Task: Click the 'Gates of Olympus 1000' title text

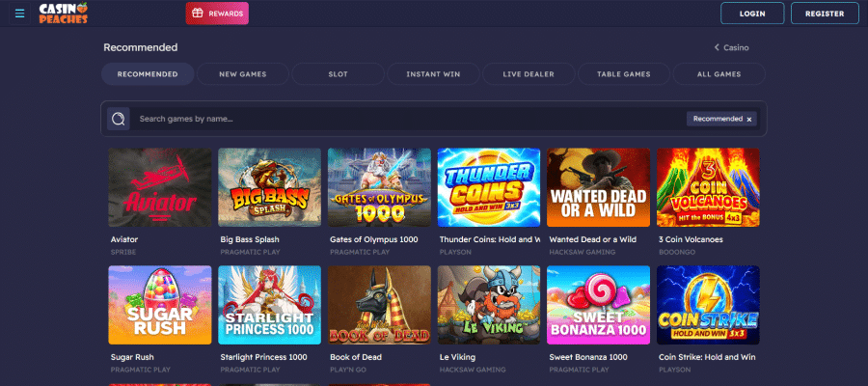Action: (373, 239)
